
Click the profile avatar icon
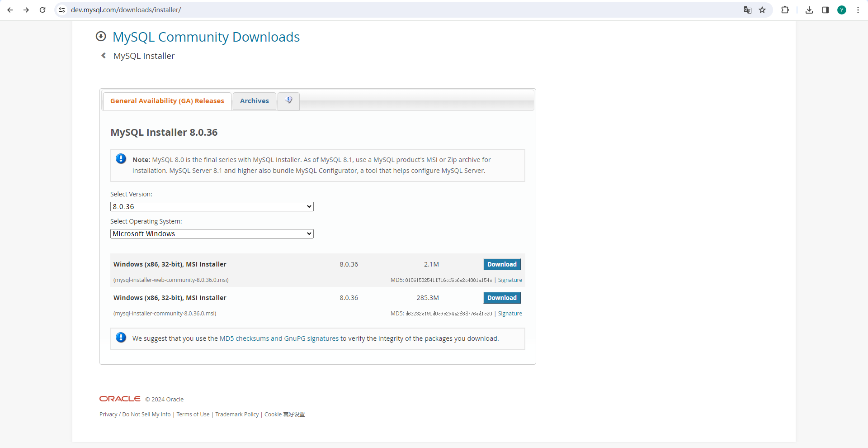tap(841, 10)
